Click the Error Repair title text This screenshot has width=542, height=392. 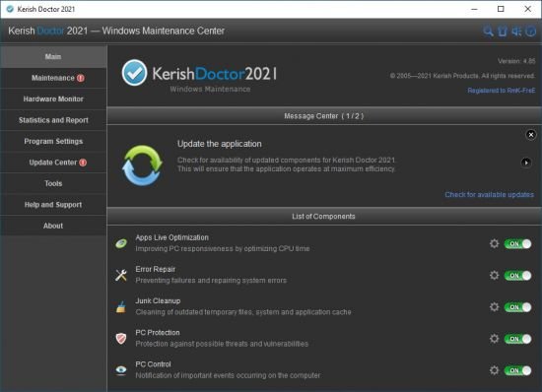tap(155, 269)
